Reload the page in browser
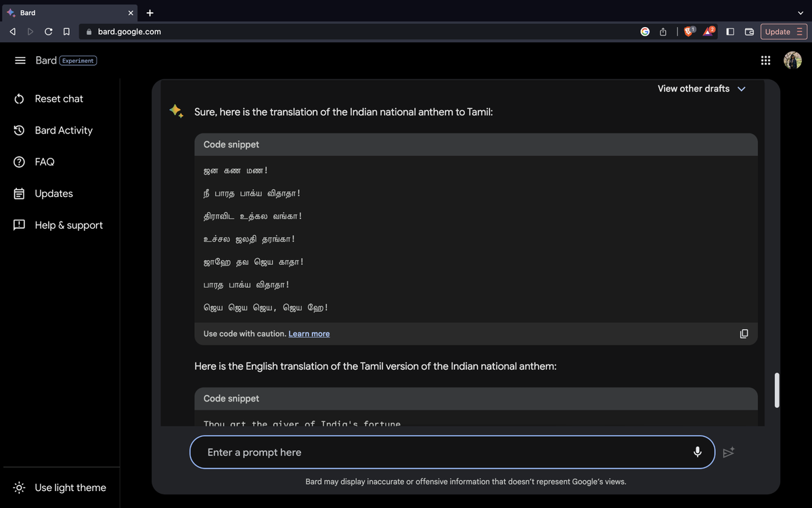 (49, 32)
